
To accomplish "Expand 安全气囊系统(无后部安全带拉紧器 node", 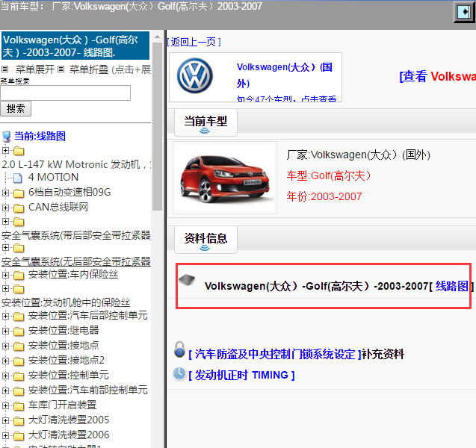I will pos(5,247).
